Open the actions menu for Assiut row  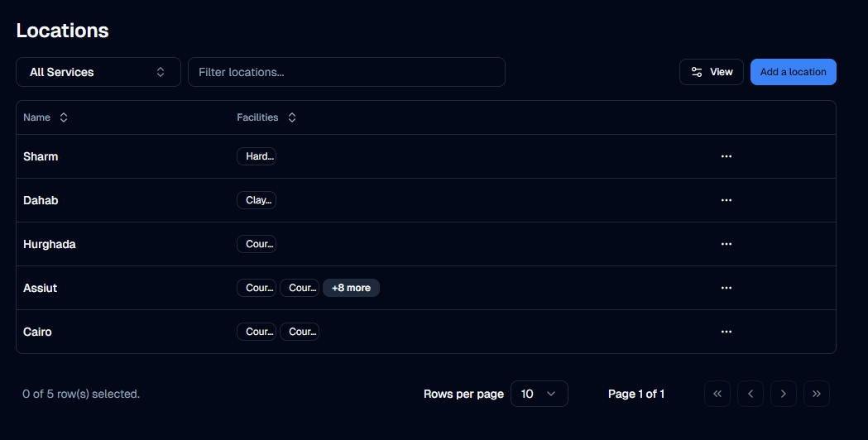point(727,288)
